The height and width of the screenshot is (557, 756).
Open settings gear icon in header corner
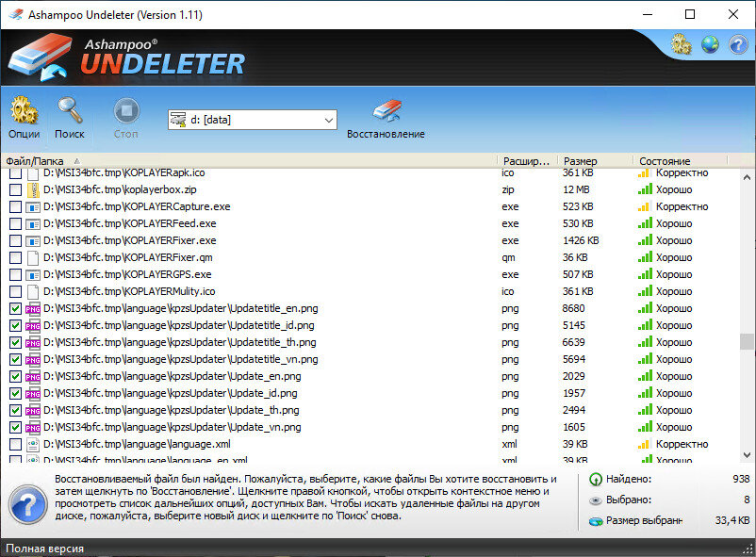[681, 44]
